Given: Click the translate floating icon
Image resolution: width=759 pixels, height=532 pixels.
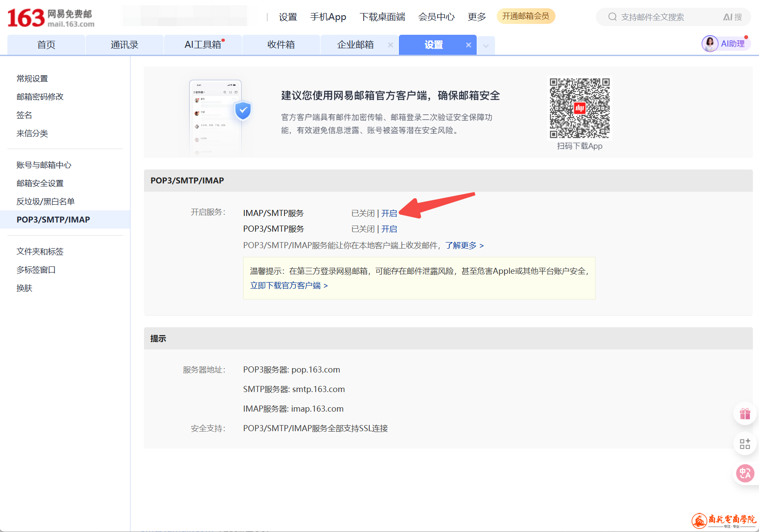Looking at the screenshot, I should (x=745, y=473).
